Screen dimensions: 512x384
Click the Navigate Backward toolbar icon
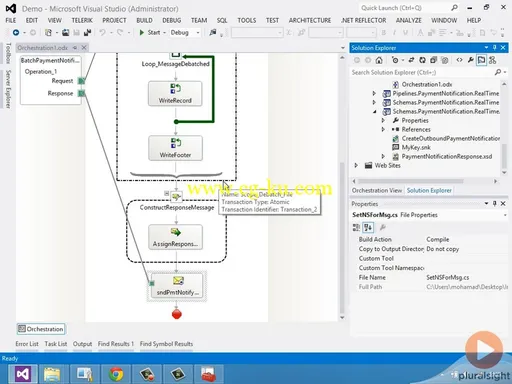(16, 32)
